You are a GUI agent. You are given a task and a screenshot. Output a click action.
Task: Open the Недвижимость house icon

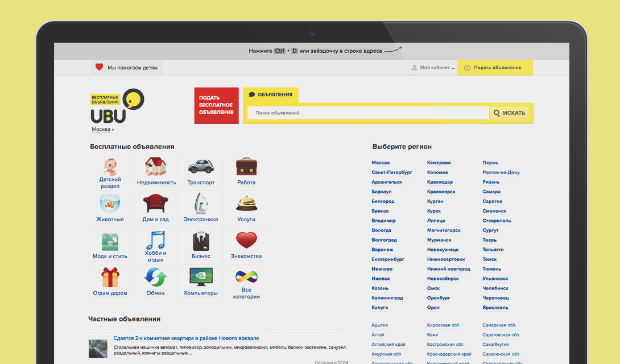pyautogui.click(x=155, y=167)
